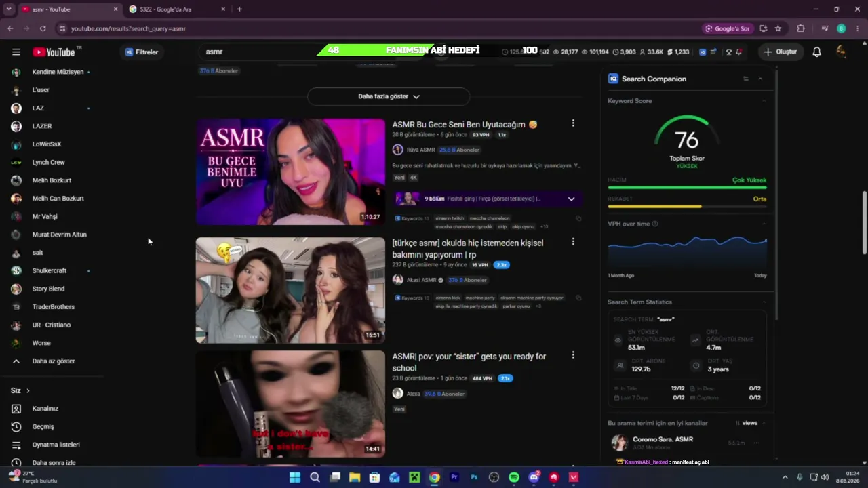Collapse the VPH over time section
This screenshot has width=868, height=488.
764,224
